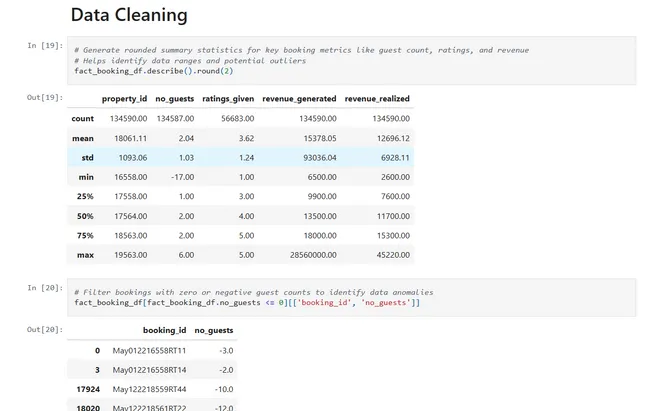The width and height of the screenshot is (650, 411).
Task: Select the Out[20] output prompt
Action: click(45, 329)
